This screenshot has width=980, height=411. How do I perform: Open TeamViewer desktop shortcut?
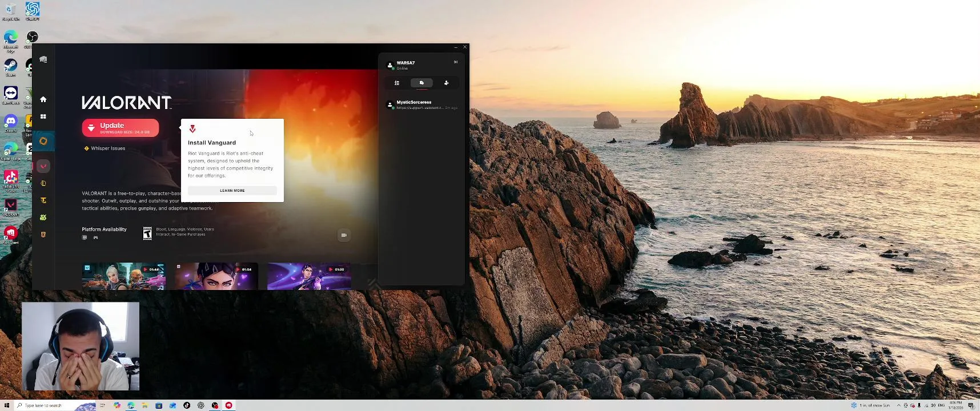[10, 95]
